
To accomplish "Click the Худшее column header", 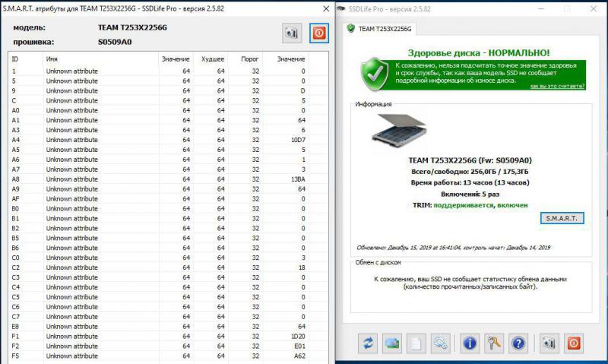I will click(x=213, y=59).
